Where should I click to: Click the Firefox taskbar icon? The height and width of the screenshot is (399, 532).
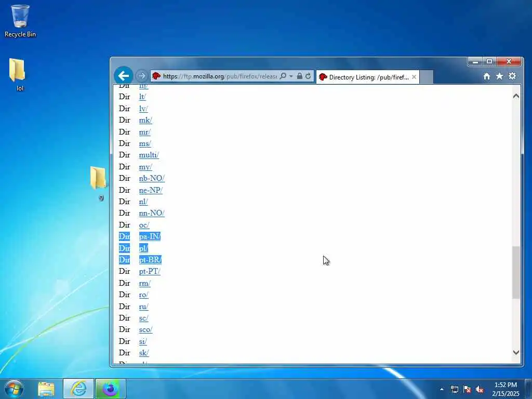pos(110,389)
